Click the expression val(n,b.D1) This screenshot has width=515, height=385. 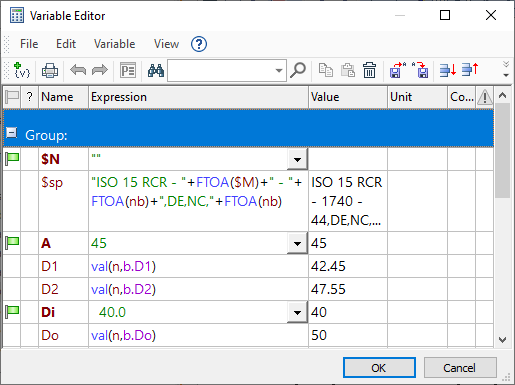123,266
